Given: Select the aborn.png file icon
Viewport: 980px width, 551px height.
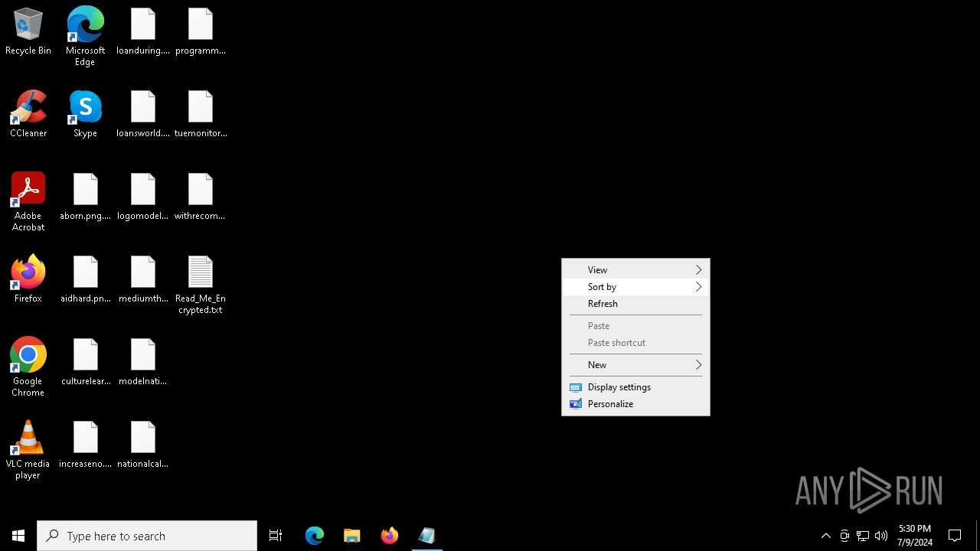Looking at the screenshot, I should (86, 197).
